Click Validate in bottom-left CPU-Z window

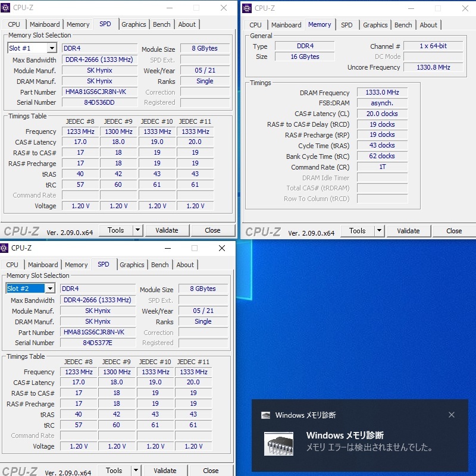165,471
